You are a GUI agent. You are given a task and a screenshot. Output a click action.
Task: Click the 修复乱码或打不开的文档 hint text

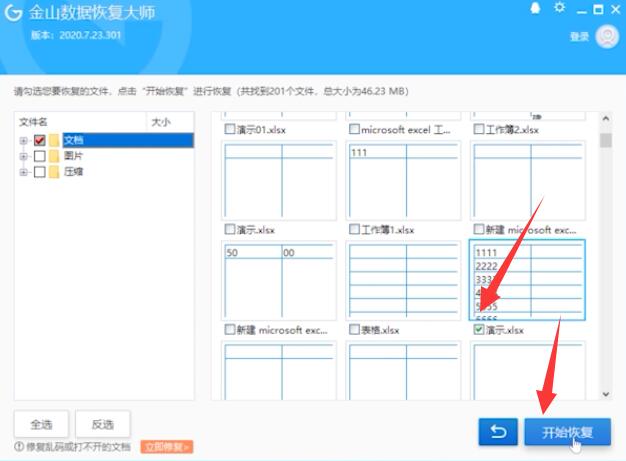pos(78,447)
